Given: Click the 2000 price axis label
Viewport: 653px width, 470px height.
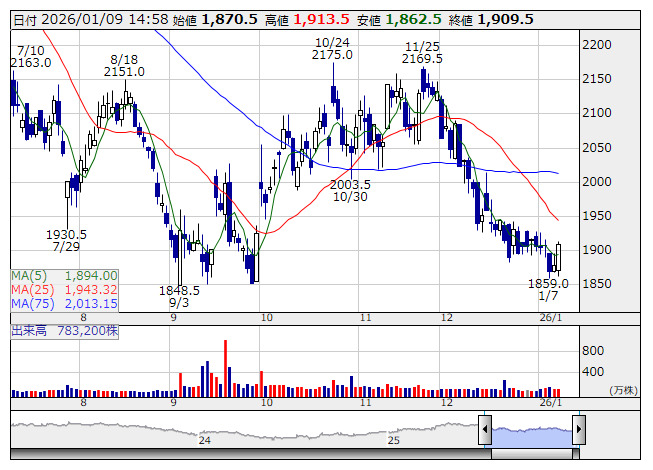Looking at the screenshot, I should pos(597,182).
